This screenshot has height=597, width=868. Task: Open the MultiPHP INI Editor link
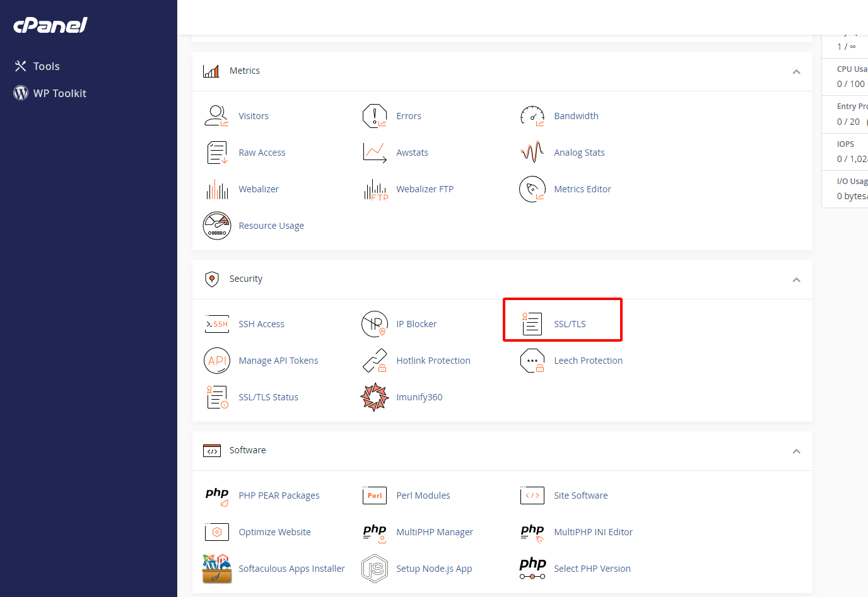click(593, 532)
